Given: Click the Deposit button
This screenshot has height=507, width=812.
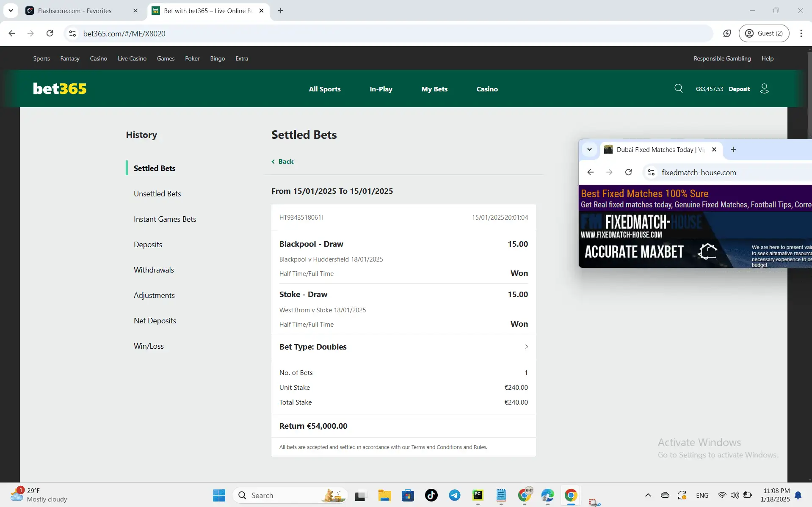Looking at the screenshot, I should click(739, 88).
